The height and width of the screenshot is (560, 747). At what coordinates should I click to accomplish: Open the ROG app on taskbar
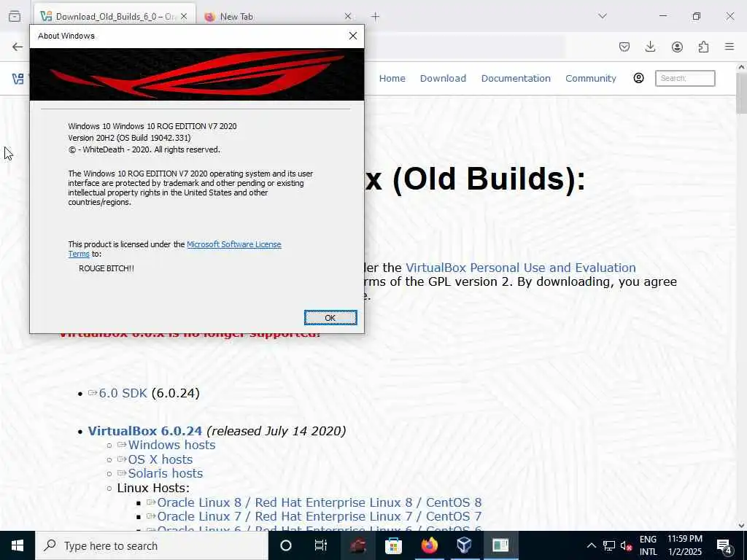point(357,545)
